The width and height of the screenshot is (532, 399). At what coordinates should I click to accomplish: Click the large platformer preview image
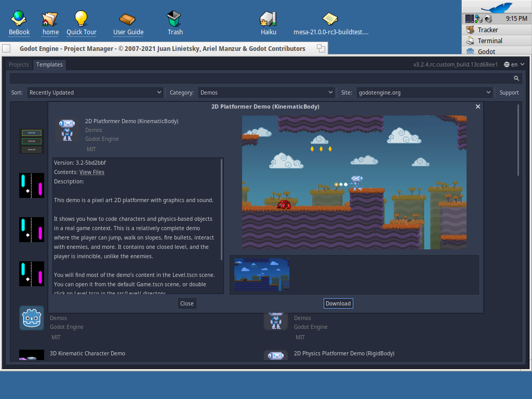point(354,182)
